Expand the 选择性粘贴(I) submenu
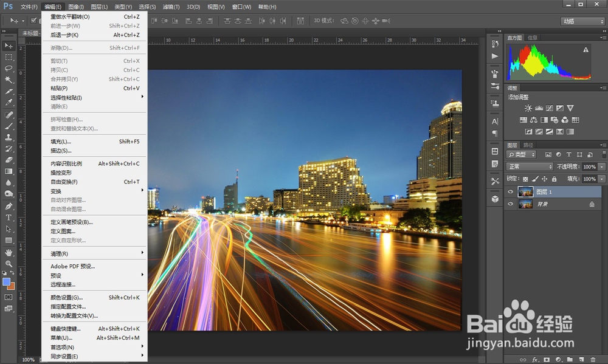This screenshot has height=364, width=608. click(95, 97)
